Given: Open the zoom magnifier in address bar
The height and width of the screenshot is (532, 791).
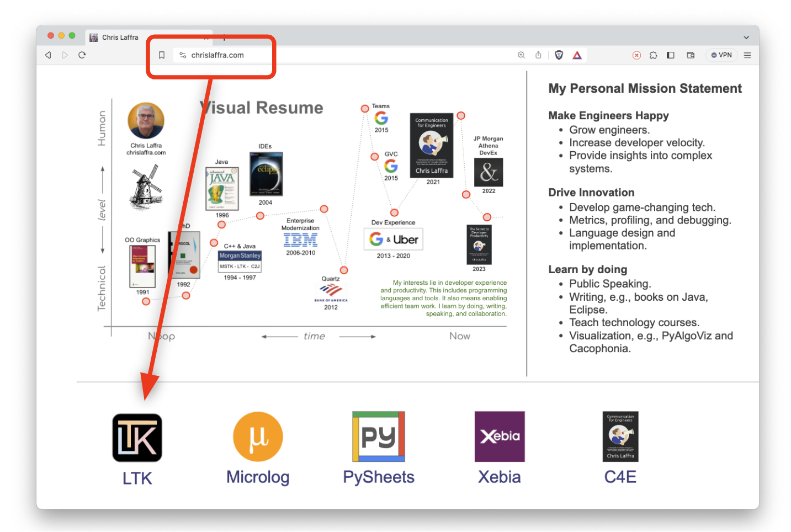Looking at the screenshot, I should [x=521, y=55].
